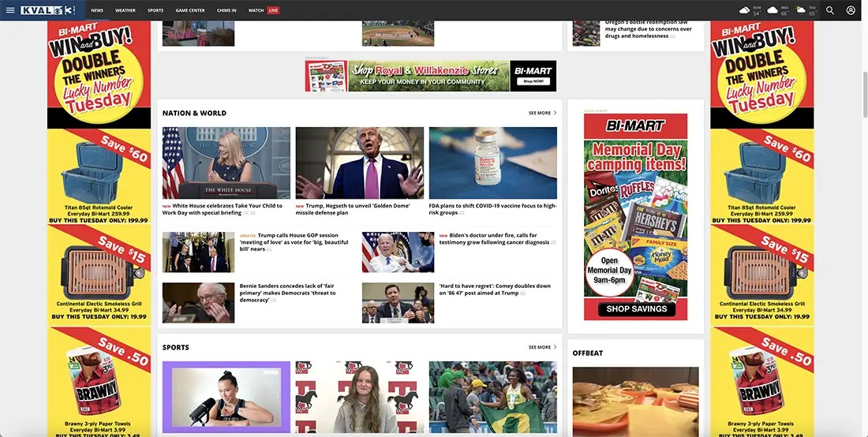Open sports podcast woman with microphone thumbnail

(226, 398)
